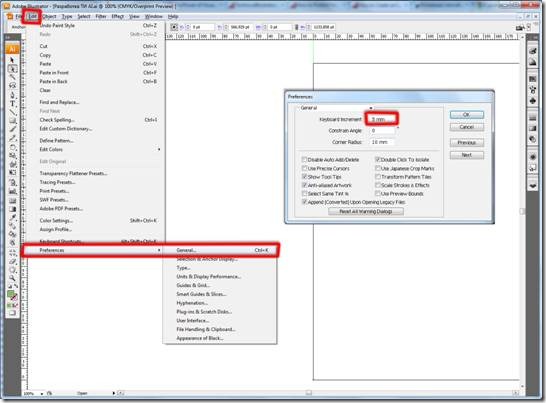The height and width of the screenshot is (403, 546).
Task: Select the Direct Selection tool
Action: pos(13,69)
